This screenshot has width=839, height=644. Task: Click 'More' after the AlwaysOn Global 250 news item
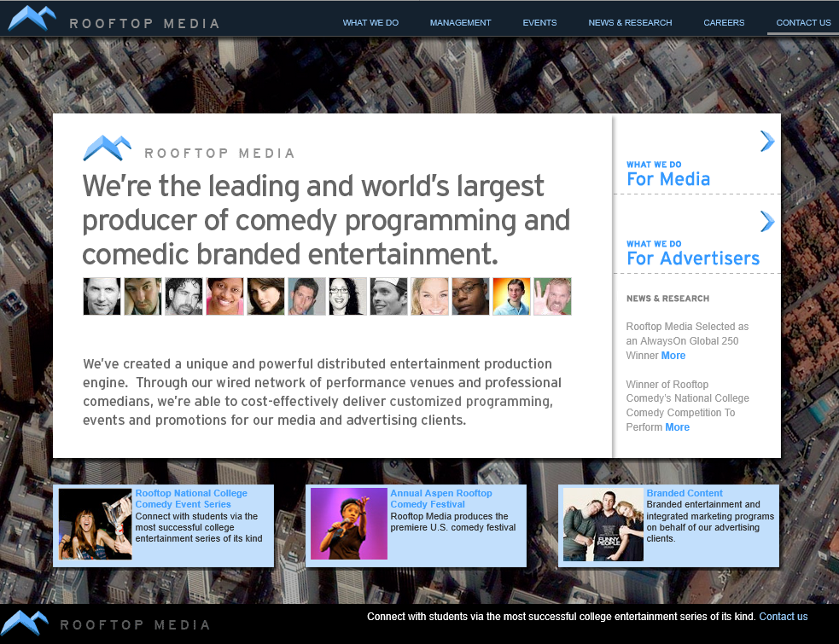pos(673,355)
